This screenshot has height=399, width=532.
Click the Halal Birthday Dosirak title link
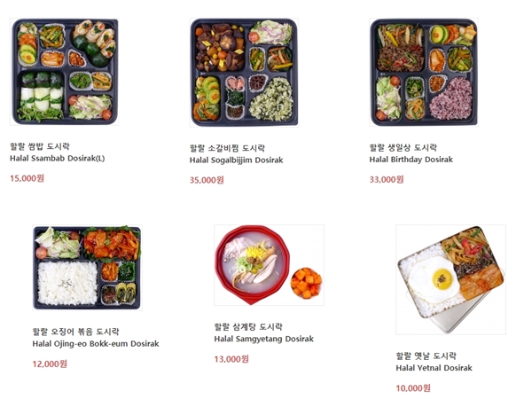[x=411, y=160]
